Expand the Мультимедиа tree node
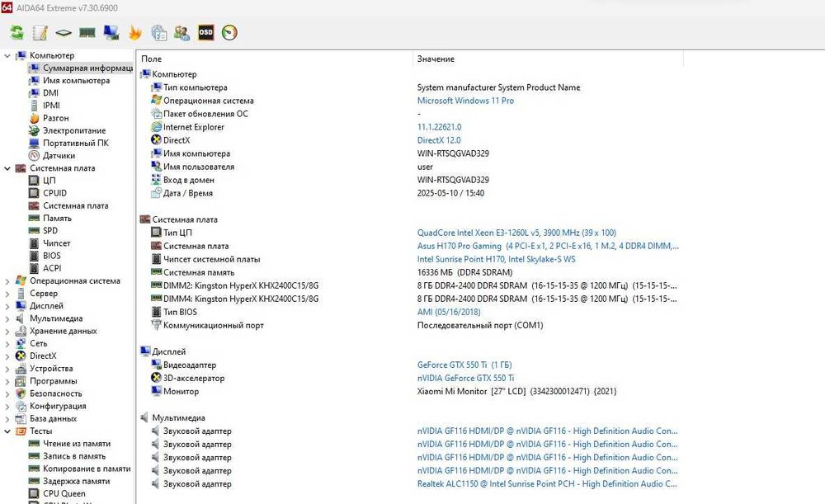825x504 pixels. pos(7,318)
